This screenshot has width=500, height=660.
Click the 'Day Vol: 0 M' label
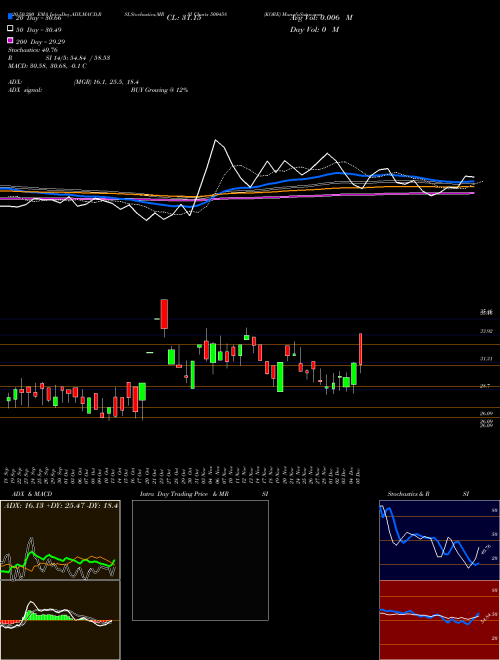[314, 29]
